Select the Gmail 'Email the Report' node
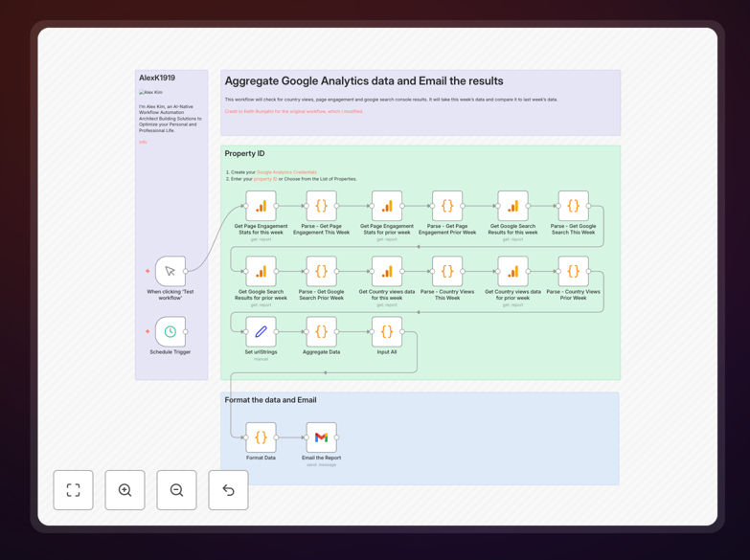750x560 pixels. point(322,437)
